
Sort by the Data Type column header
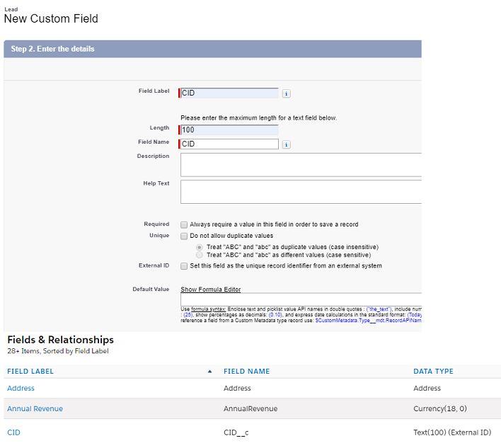(x=433, y=371)
